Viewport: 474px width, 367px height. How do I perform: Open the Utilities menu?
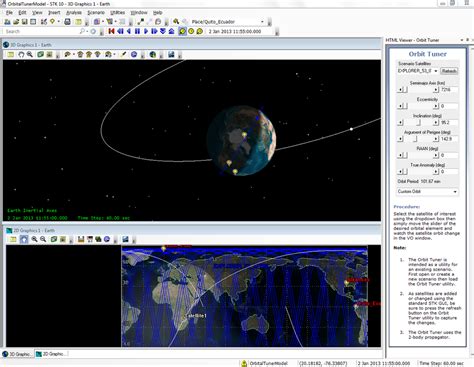[x=117, y=12]
